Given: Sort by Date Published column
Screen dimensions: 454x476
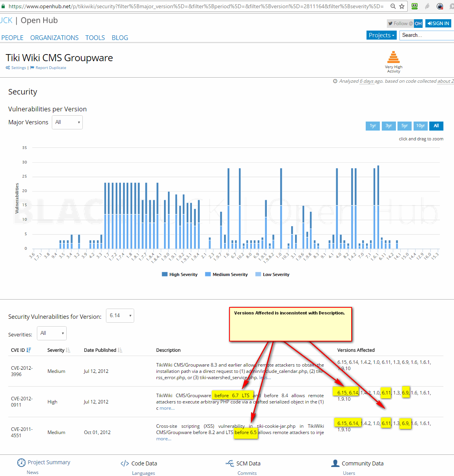Looking at the screenshot, I should click(103, 350).
